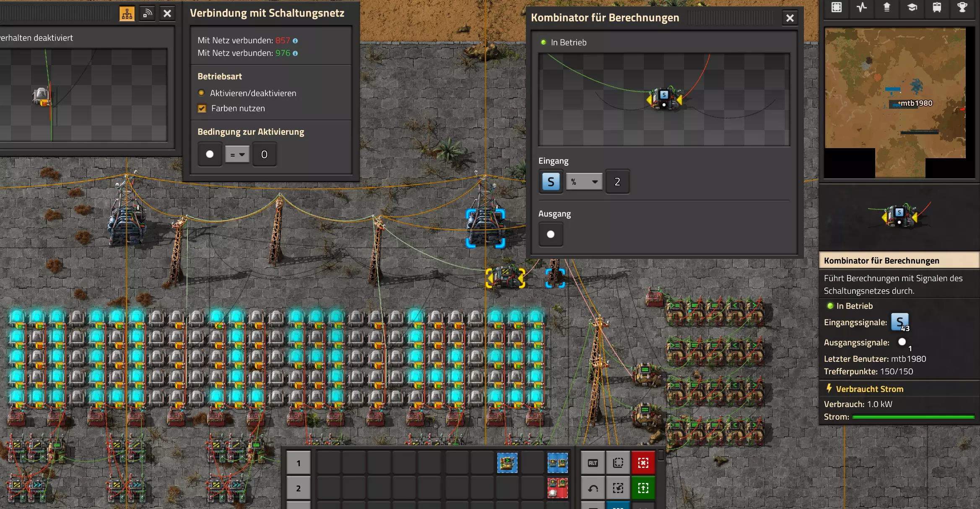Open the trains overview icon
The width and height of the screenshot is (980, 509).
click(937, 7)
